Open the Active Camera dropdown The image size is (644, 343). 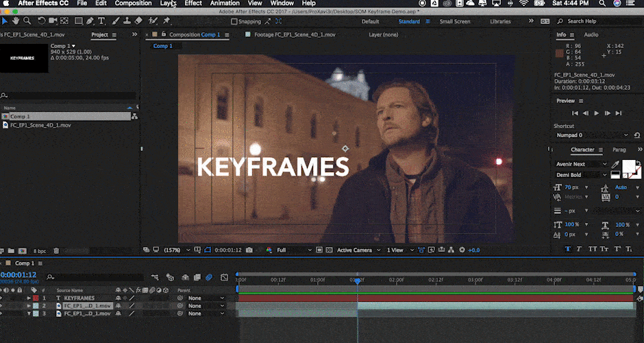pos(358,250)
